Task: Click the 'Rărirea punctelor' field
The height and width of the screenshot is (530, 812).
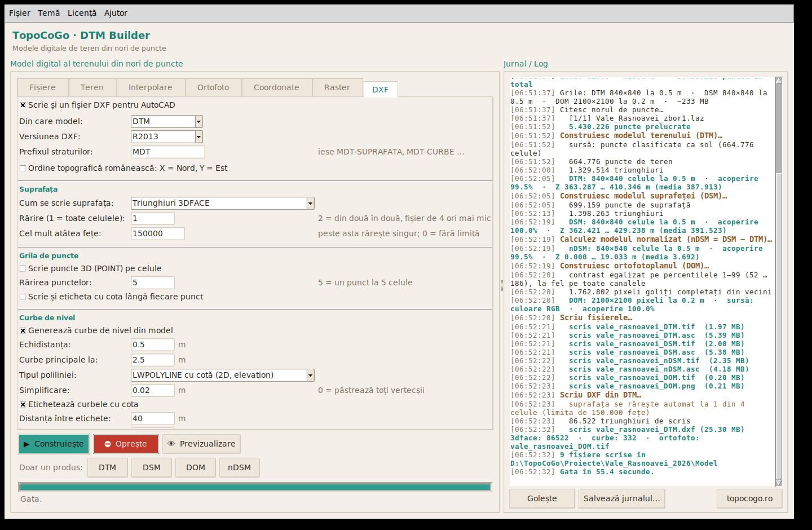Action: pyautogui.click(x=153, y=282)
